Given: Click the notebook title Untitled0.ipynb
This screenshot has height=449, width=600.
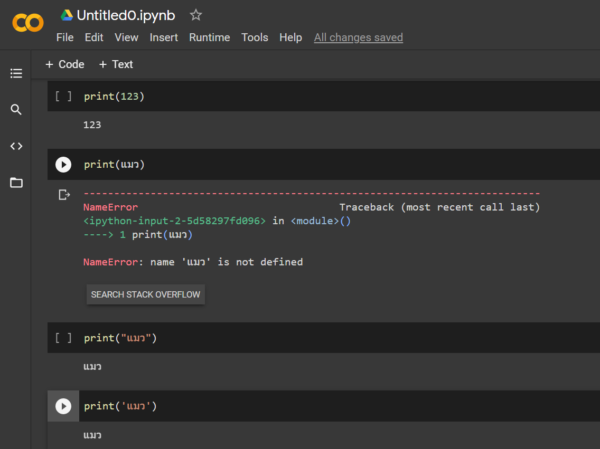Looking at the screenshot, I should point(126,15).
